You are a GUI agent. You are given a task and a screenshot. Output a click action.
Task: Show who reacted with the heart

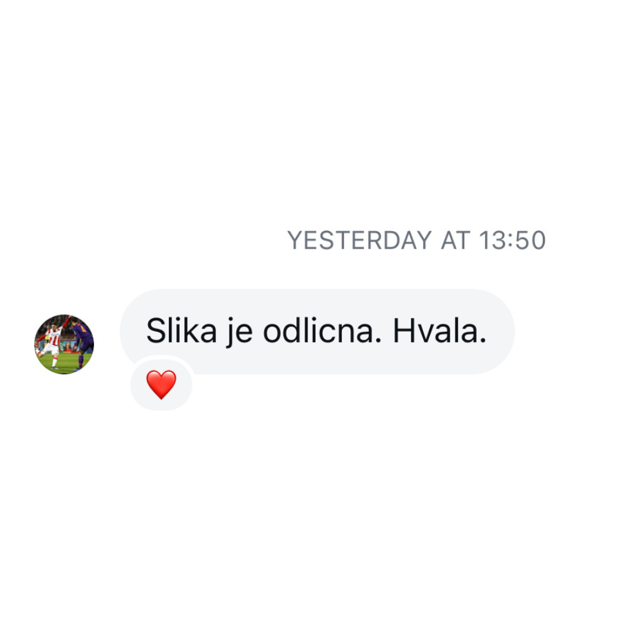click(162, 384)
